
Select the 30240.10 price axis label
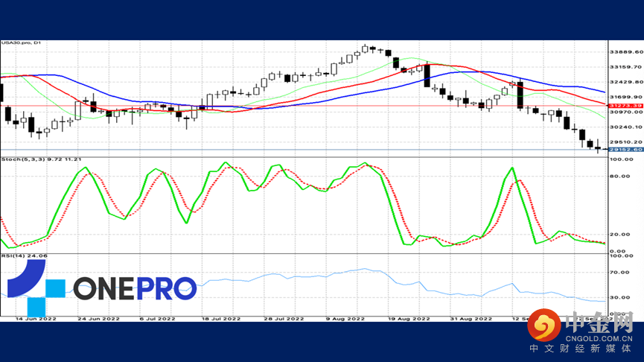(626, 127)
